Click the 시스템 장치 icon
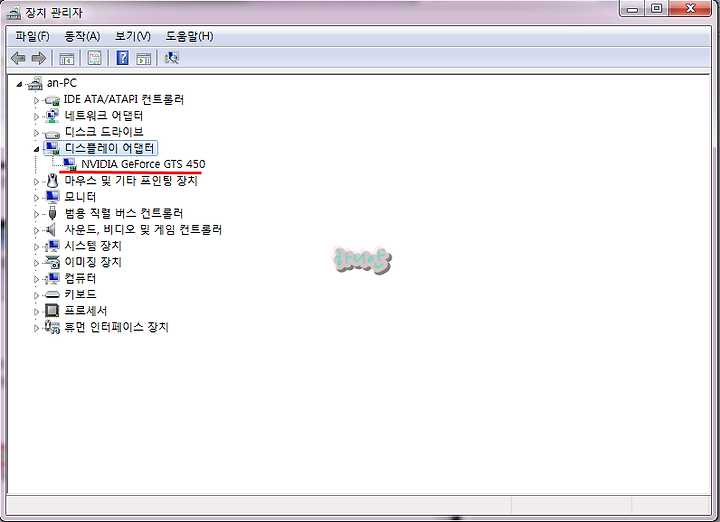The image size is (720, 522). pos(52,246)
